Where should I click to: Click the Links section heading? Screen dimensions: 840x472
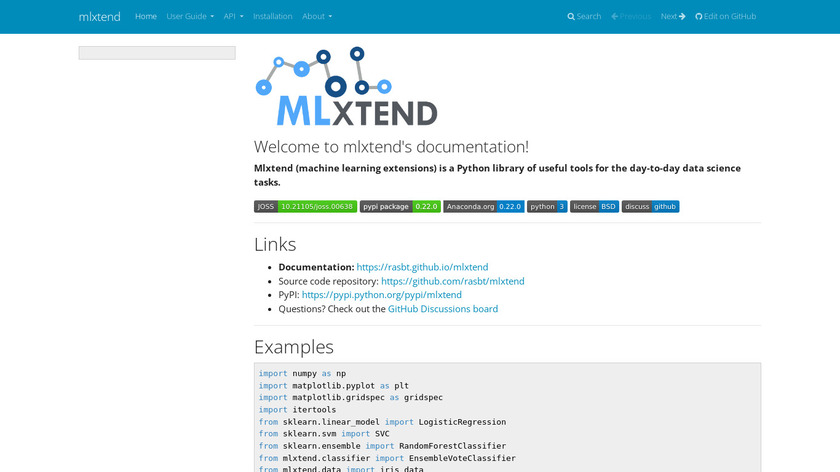275,244
